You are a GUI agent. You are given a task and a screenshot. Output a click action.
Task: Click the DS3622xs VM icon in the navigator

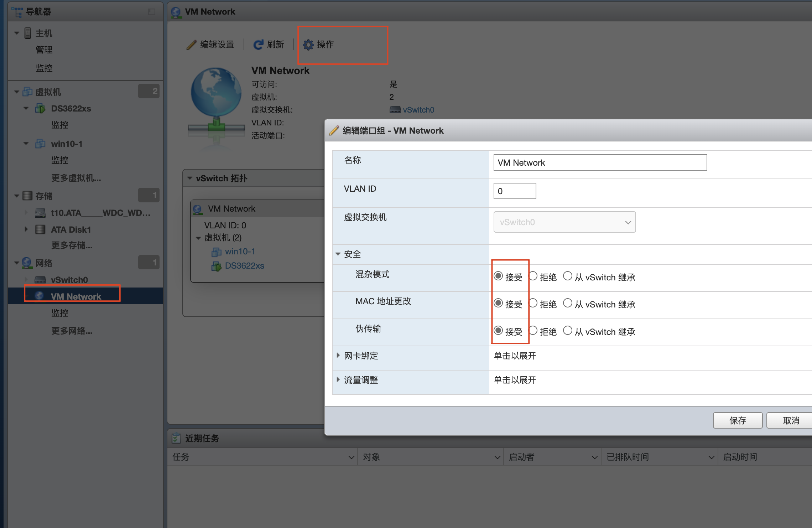[x=40, y=108]
